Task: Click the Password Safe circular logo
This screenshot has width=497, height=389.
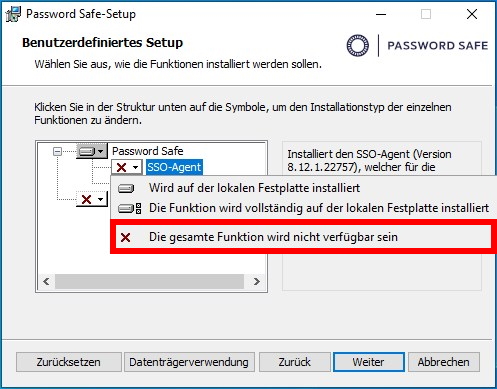Action: coord(358,45)
